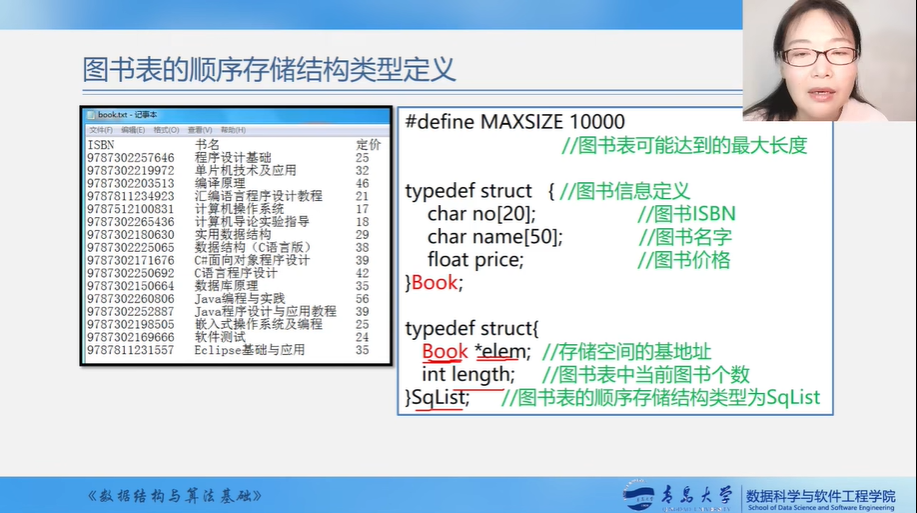Open the 文件(F) menu in Notepad

(100, 130)
